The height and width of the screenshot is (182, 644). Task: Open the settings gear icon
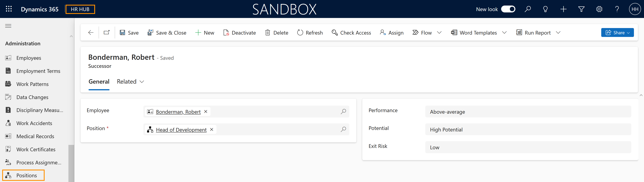point(599,9)
